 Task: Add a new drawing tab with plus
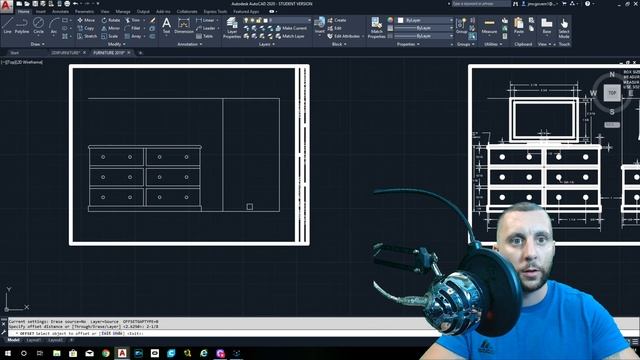tap(140, 53)
